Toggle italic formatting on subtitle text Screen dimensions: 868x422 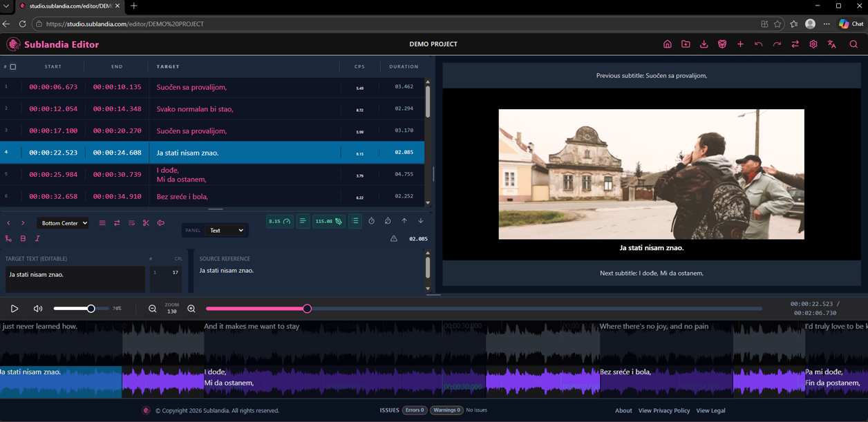(37, 238)
